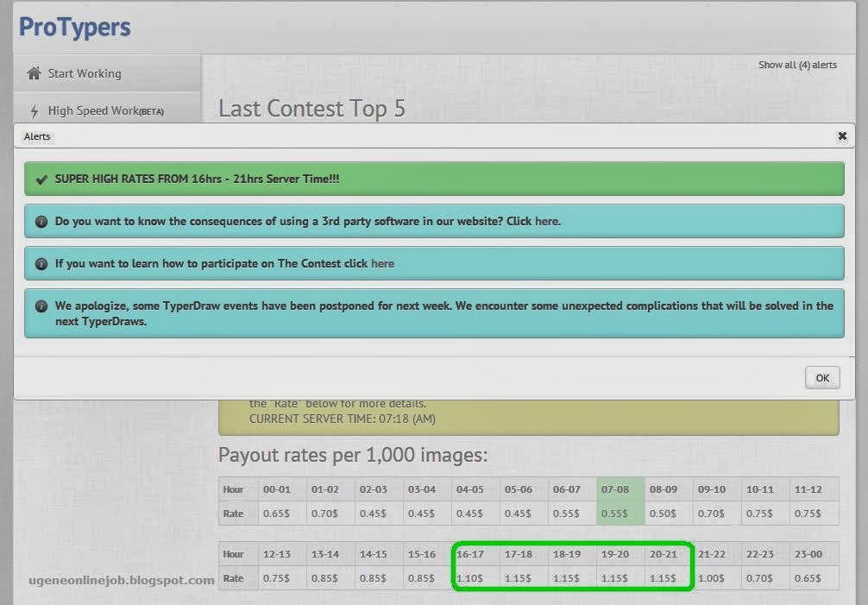Click the info icon on the TyperDraw apology alert
Viewport: 868px width, 605px height.
tap(41, 306)
